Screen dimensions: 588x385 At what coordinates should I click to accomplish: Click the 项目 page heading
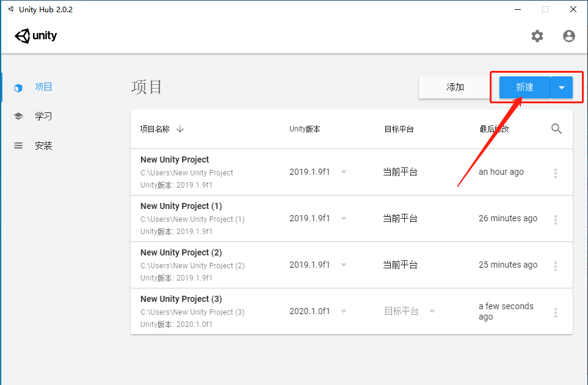[147, 87]
